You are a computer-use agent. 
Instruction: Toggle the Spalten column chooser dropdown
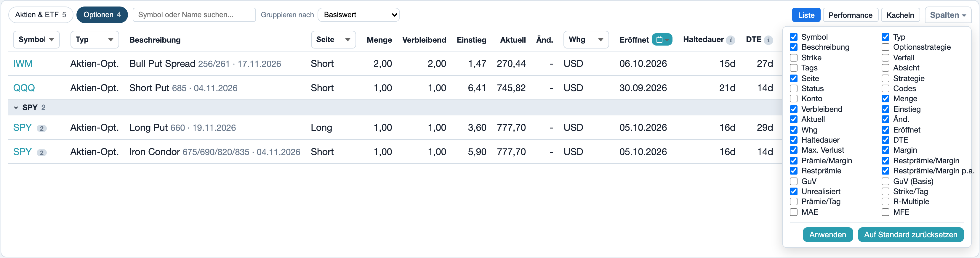948,15
